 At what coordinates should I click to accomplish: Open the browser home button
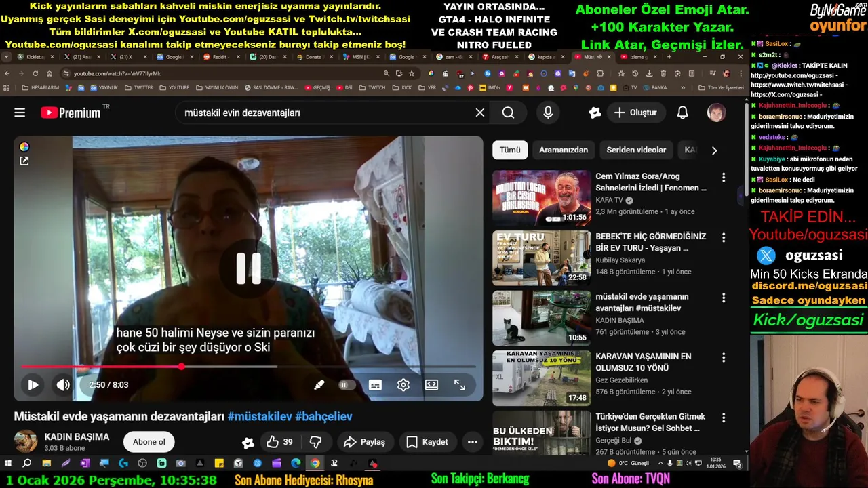(50, 73)
